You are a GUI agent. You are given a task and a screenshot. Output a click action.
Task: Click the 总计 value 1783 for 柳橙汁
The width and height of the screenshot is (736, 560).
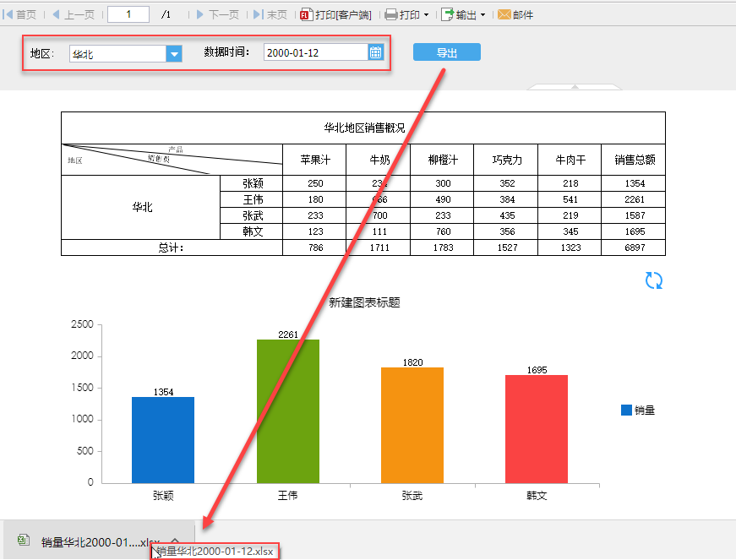pyautogui.click(x=443, y=247)
